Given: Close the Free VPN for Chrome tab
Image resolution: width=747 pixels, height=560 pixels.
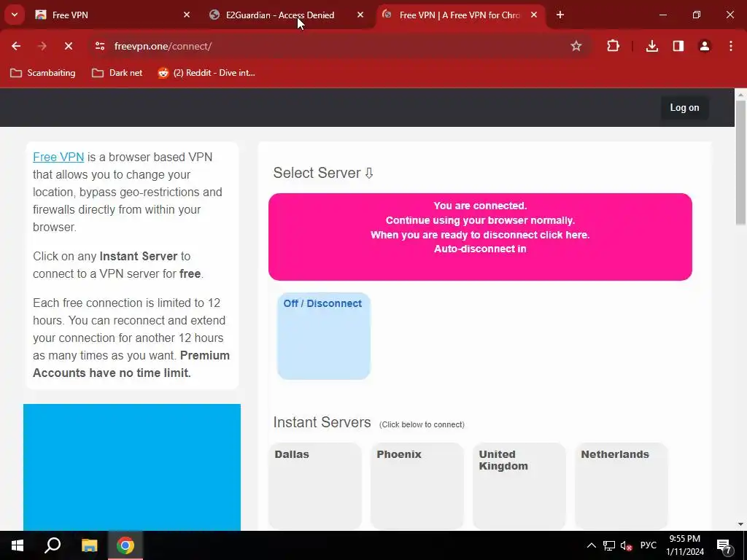Looking at the screenshot, I should coord(534,15).
